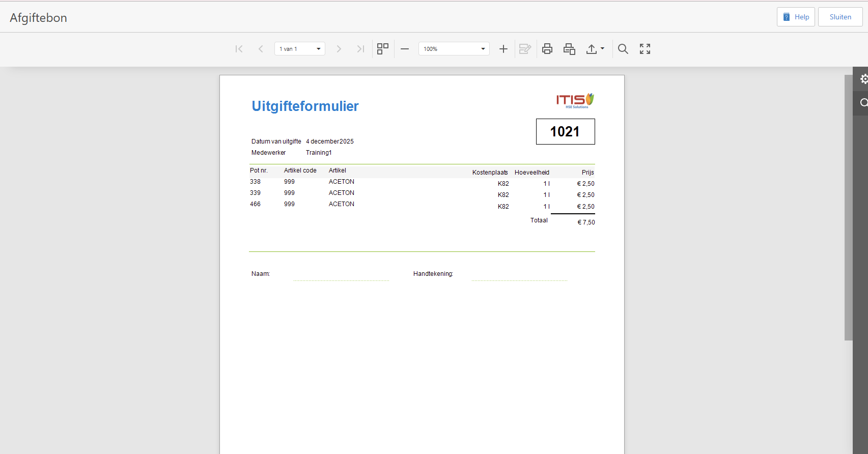Click Sluiten to close the Afgiftebon

pos(840,17)
